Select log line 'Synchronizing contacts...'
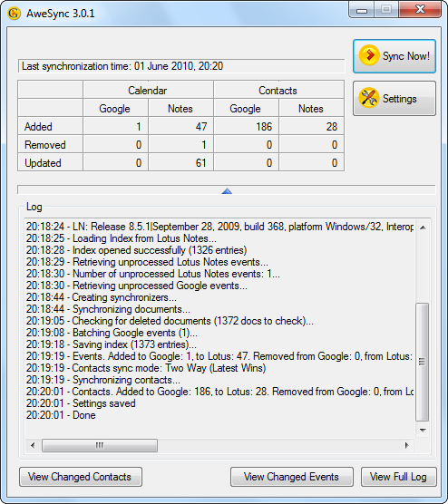The height and width of the screenshot is (504, 448). [x=103, y=380]
